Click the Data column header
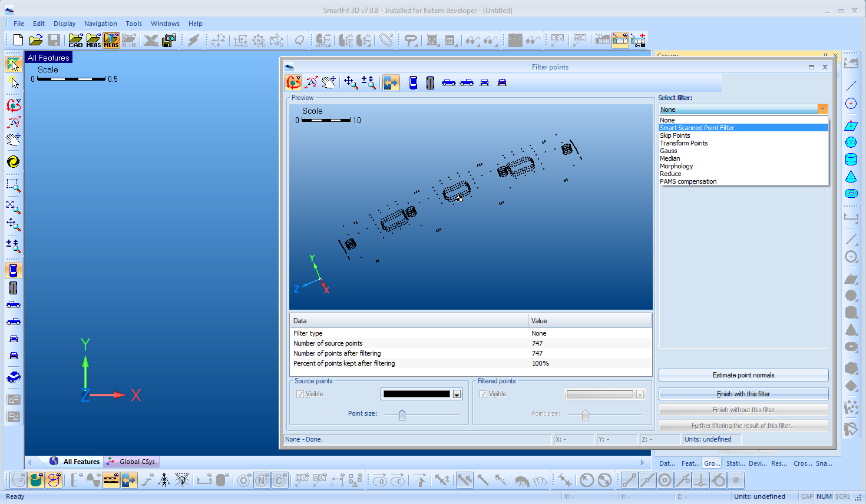Screen dimensions: 866x504 [x=409, y=321]
